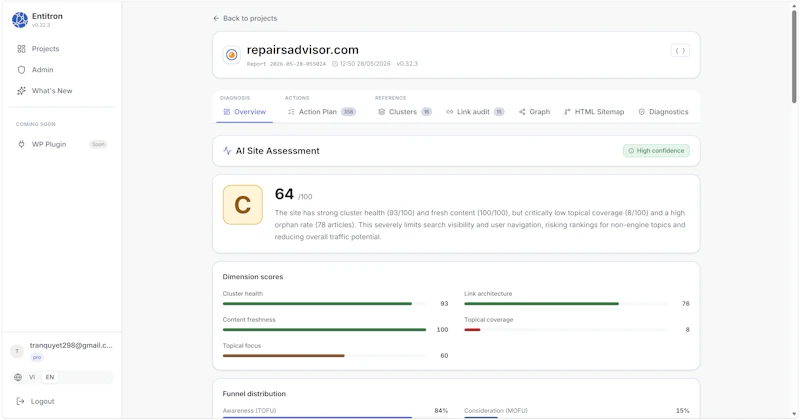
Task: Click the Awareness (TOFU) label
Action: tap(249, 411)
